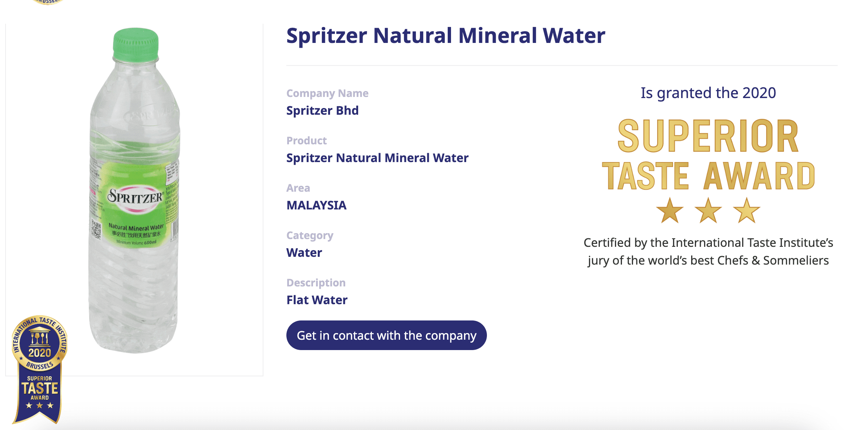Image resolution: width=868 pixels, height=430 pixels.
Task: Click the Company Name field label
Action: [x=327, y=93]
